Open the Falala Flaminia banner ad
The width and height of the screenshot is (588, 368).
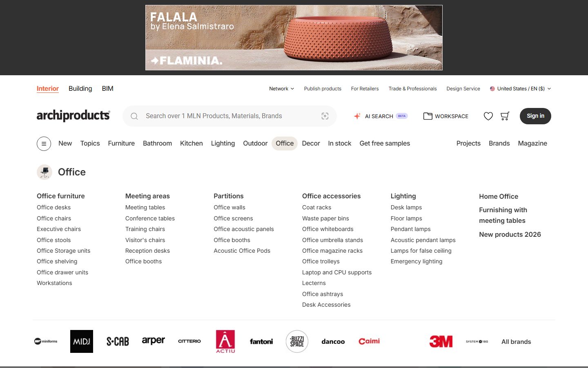(x=294, y=38)
